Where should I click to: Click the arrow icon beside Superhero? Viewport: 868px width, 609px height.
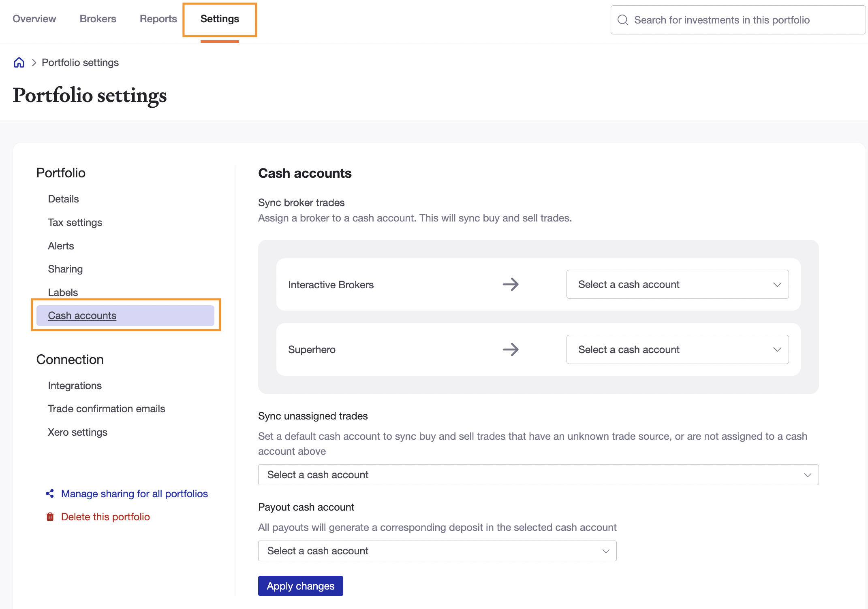pyautogui.click(x=511, y=349)
